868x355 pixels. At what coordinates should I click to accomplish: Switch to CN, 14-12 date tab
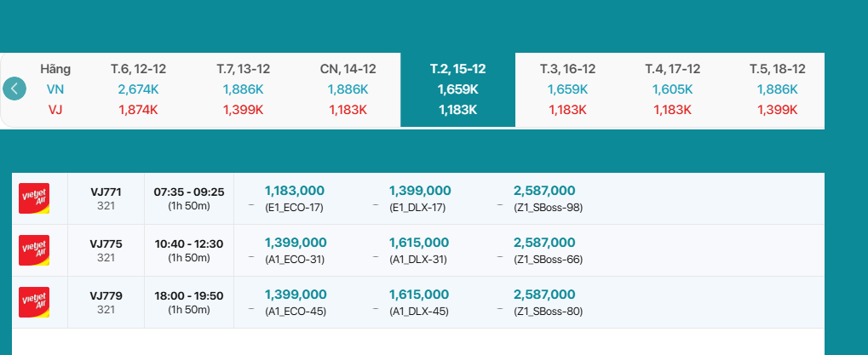[x=348, y=89]
